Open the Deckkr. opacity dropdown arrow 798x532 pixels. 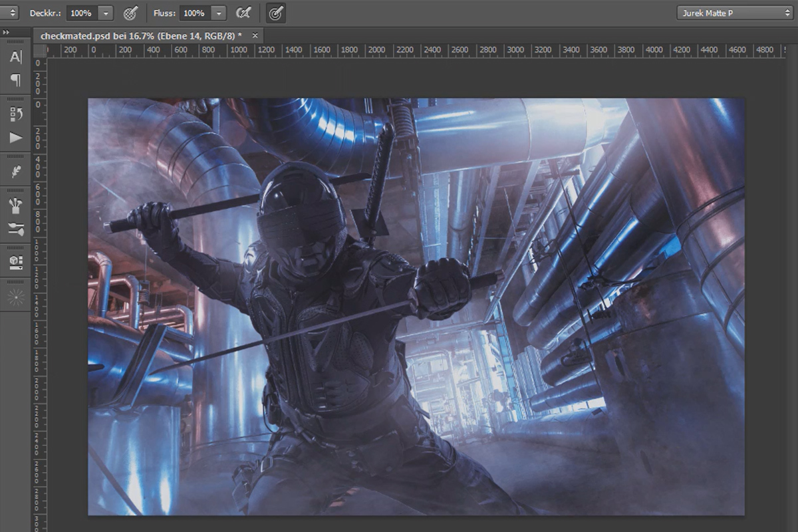pyautogui.click(x=106, y=13)
